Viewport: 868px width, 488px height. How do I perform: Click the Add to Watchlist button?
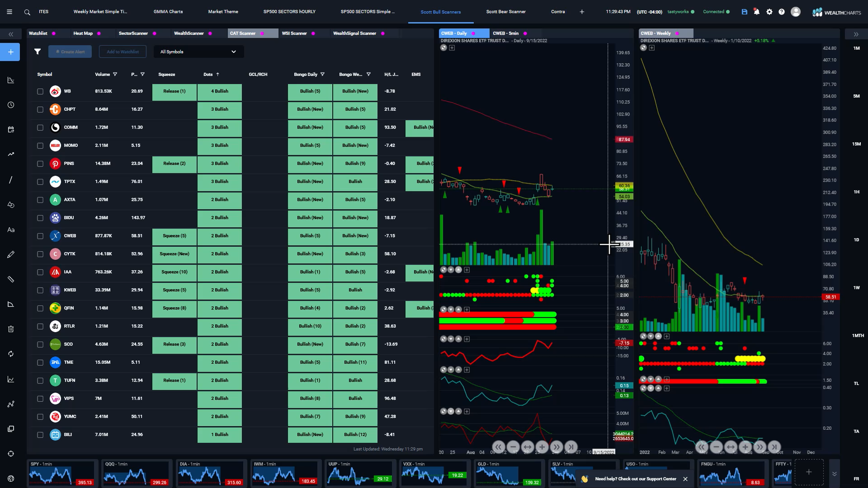point(123,52)
